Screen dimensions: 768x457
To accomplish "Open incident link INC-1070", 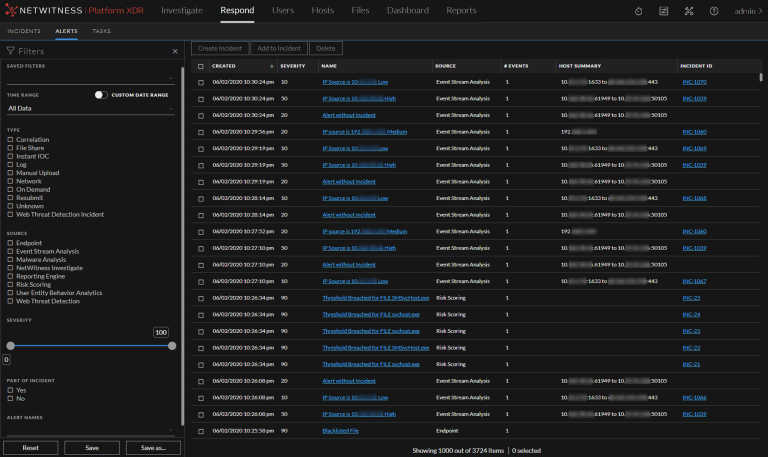I will pyautogui.click(x=694, y=82).
